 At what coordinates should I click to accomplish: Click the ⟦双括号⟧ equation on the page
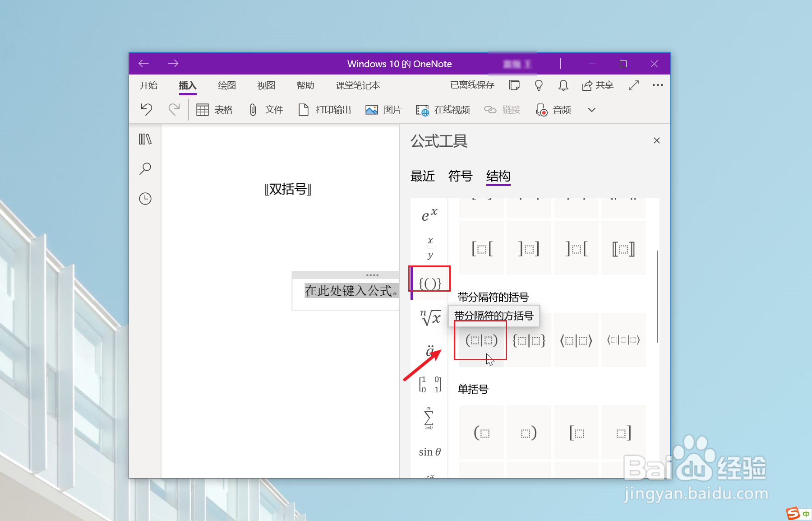click(x=288, y=189)
